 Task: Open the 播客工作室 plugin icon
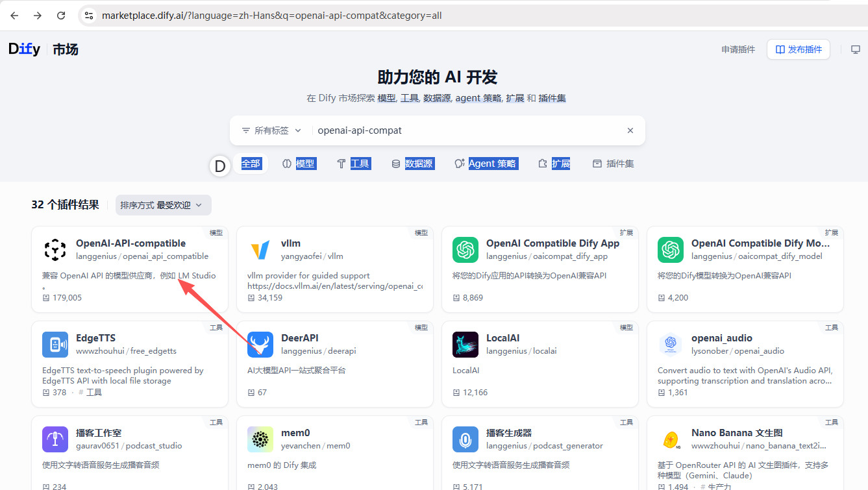coord(55,439)
